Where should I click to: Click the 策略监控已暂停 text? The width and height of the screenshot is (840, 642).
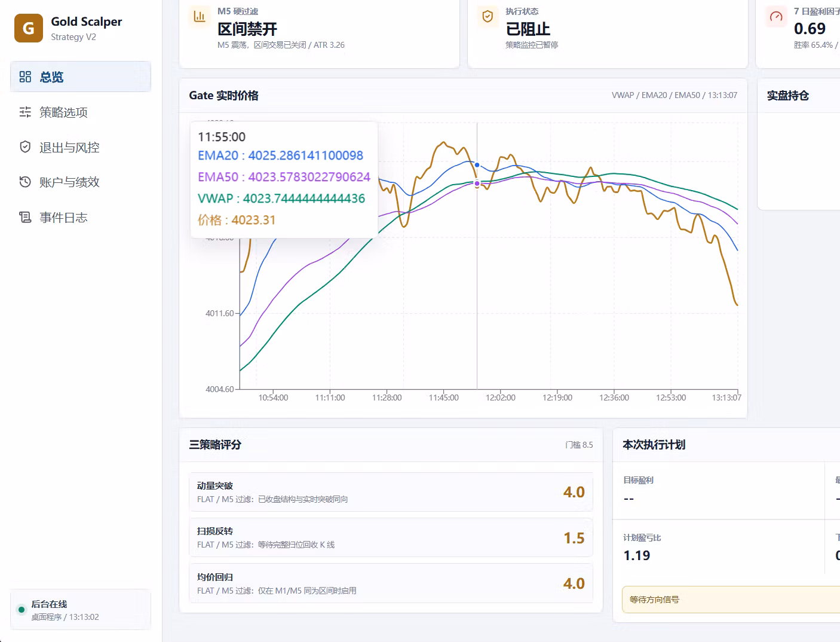pyautogui.click(x=532, y=45)
